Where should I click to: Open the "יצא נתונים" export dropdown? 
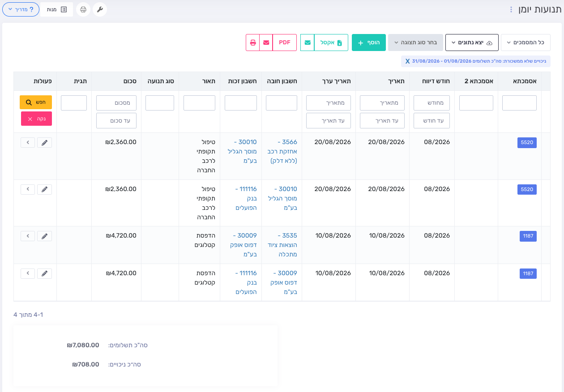tap(472, 43)
